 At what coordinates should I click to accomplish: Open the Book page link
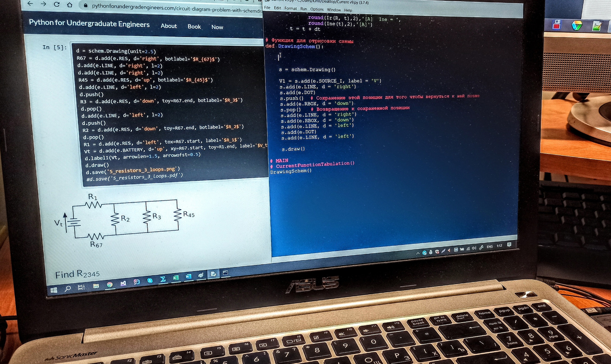[x=194, y=26]
